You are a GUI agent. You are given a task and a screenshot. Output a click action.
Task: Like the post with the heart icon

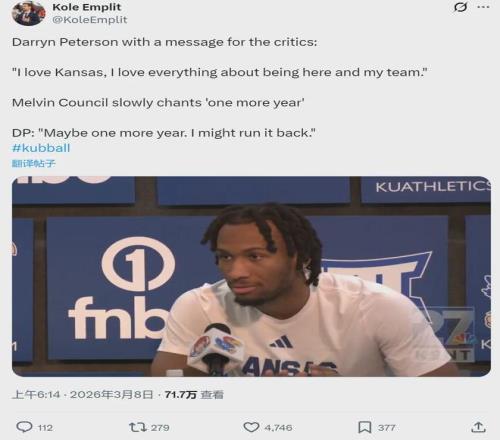pyautogui.click(x=251, y=427)
